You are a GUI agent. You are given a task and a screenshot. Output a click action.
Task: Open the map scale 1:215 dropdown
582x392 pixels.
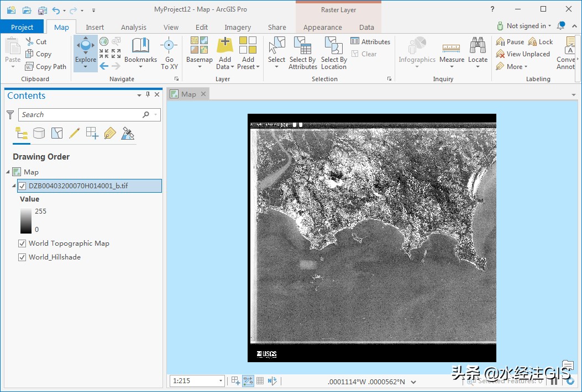pos(221,380)
